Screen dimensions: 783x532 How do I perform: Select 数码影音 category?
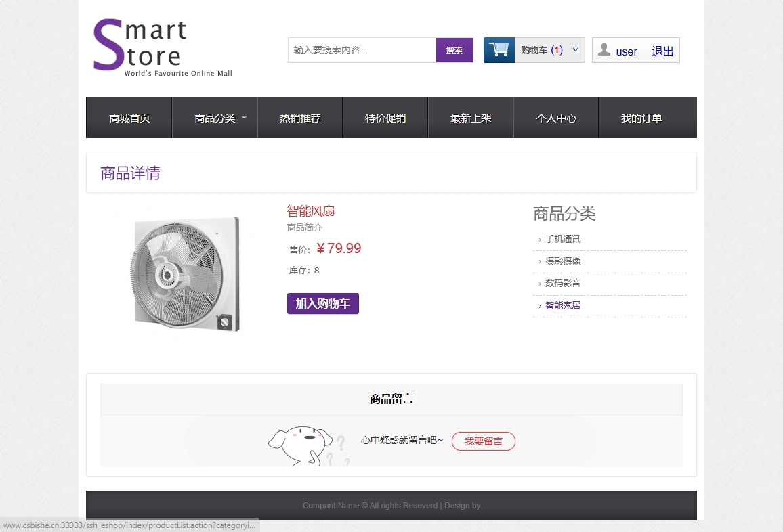[563, 283]
